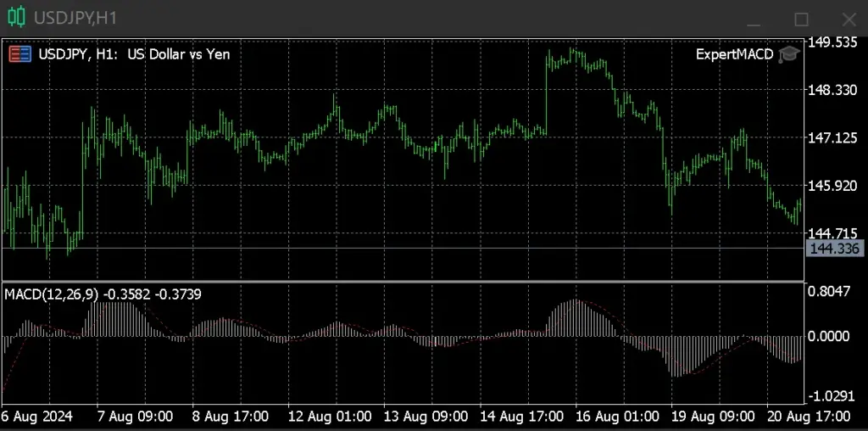Click the 6 Aug 2024 time axis label
This screenshot has height=431, width=868.
click(37, 416)
